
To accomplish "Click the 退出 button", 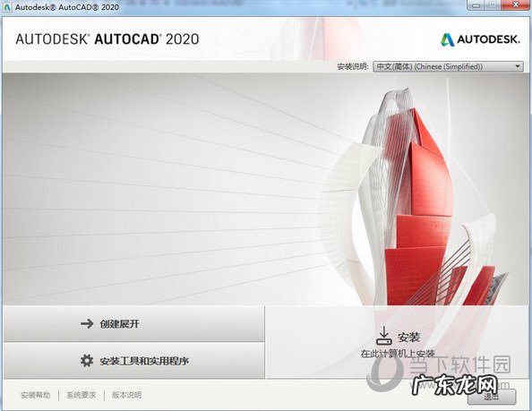I will click(x=492, y=396).
